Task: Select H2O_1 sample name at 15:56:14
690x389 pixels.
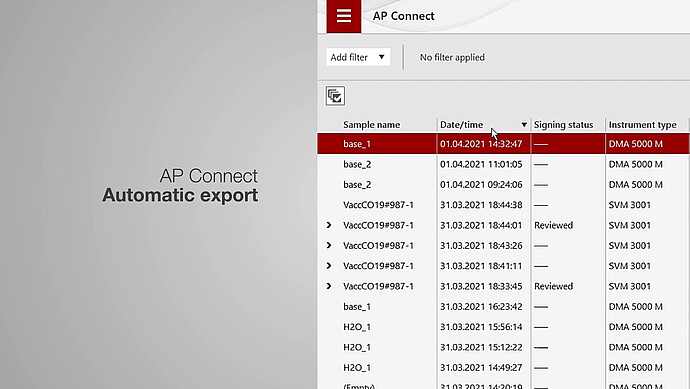Action: click(357, 327)
